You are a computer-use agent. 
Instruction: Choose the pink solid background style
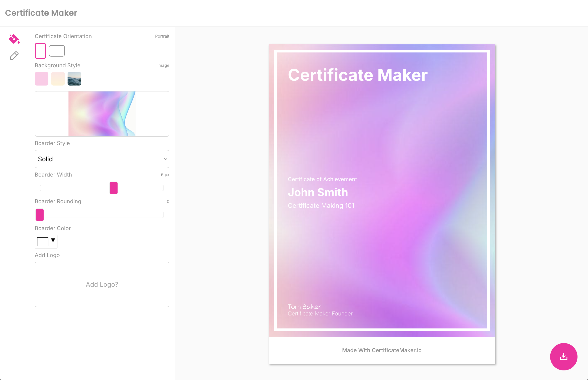tap(42, 79)
